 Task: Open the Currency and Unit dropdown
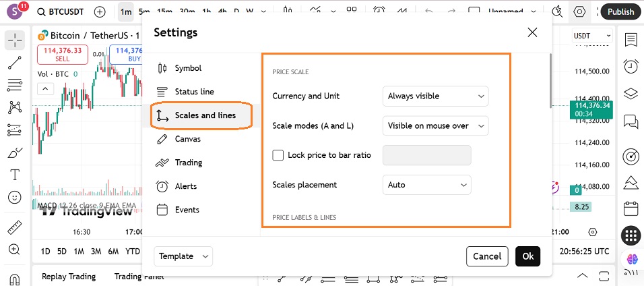click(435, 96)
